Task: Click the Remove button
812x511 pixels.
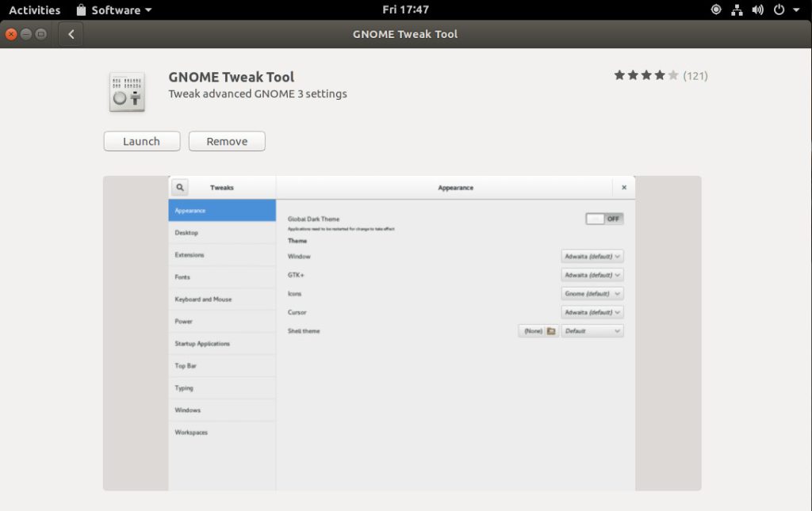Action: 227,141
